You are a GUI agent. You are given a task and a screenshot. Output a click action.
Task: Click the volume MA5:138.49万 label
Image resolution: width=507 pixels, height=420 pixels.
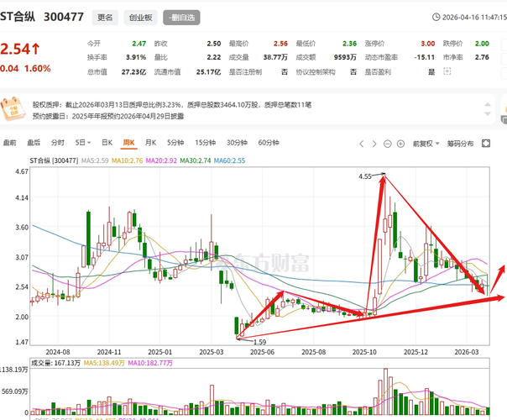tap(104, 363)
